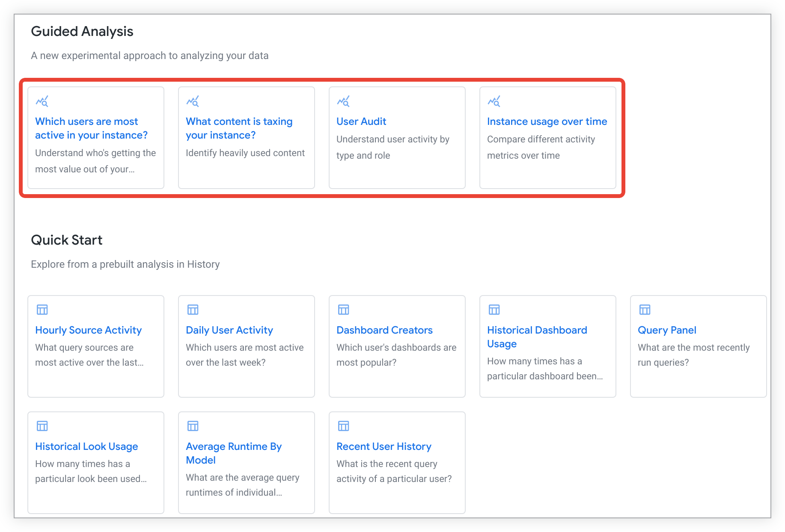Click the table icon above Hourly Source Activity

click(42, 310)
